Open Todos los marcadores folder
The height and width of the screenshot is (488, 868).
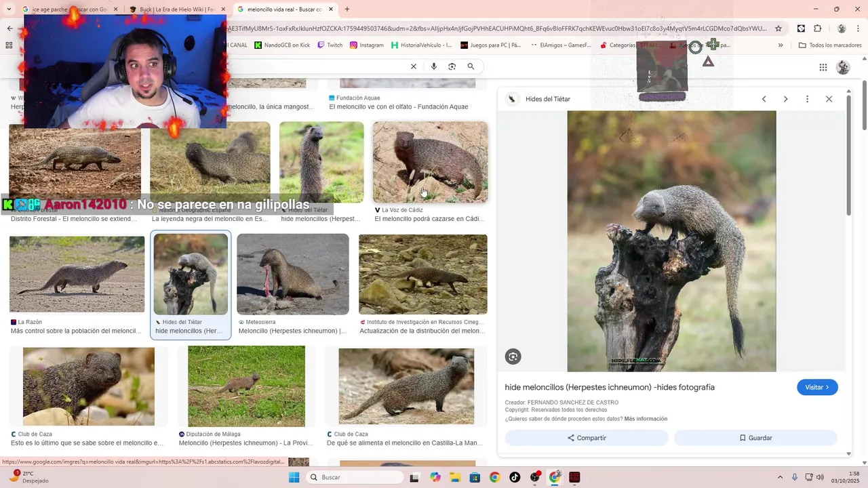[x=831, y=45]
